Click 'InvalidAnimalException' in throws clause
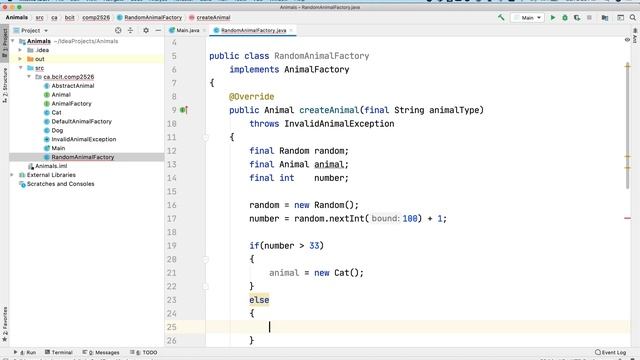 point(339,124)
